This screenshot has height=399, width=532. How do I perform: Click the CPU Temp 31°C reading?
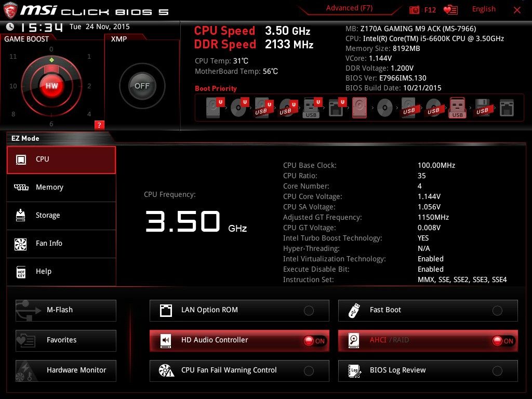click(221, 61)
